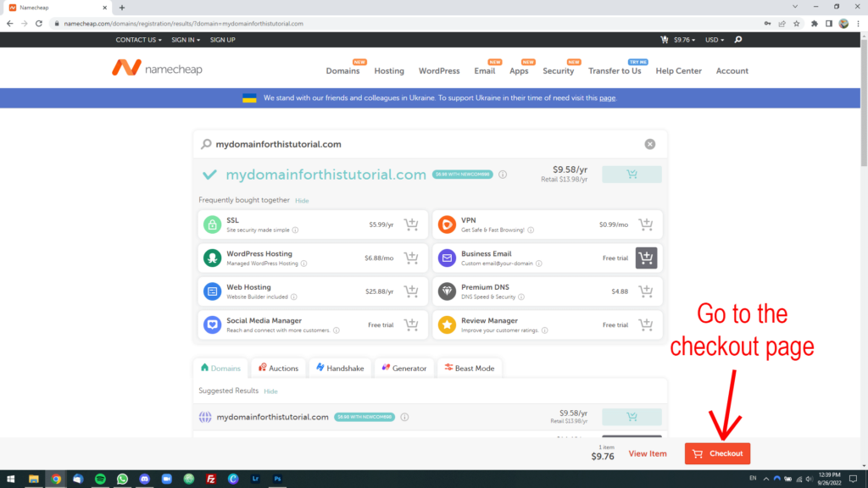This screenshot has height=488, width=868.
Task: Open the Hosting menu
Action: pyautogui.click(x=389, y=71)
